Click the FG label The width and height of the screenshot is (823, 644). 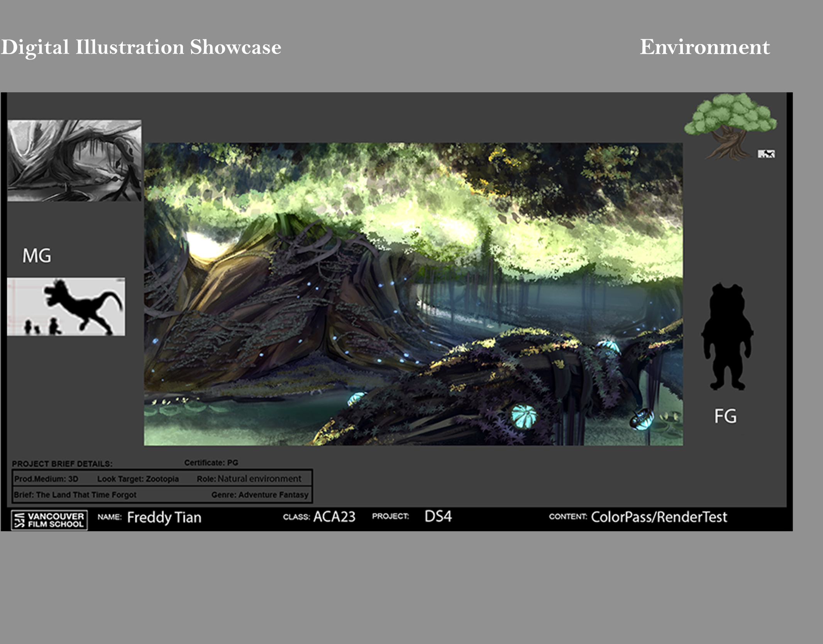(x=725, y=416)
